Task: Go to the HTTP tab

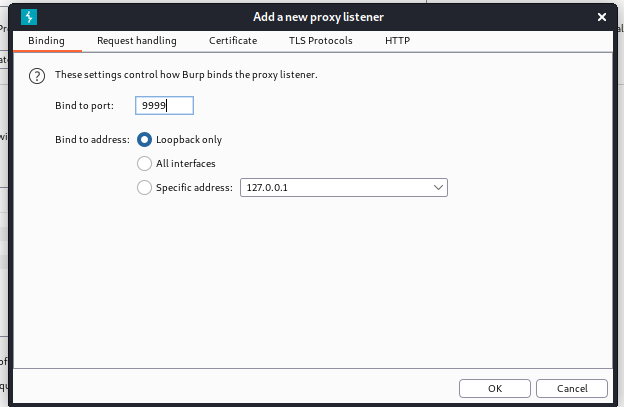Action: point(397,41)
